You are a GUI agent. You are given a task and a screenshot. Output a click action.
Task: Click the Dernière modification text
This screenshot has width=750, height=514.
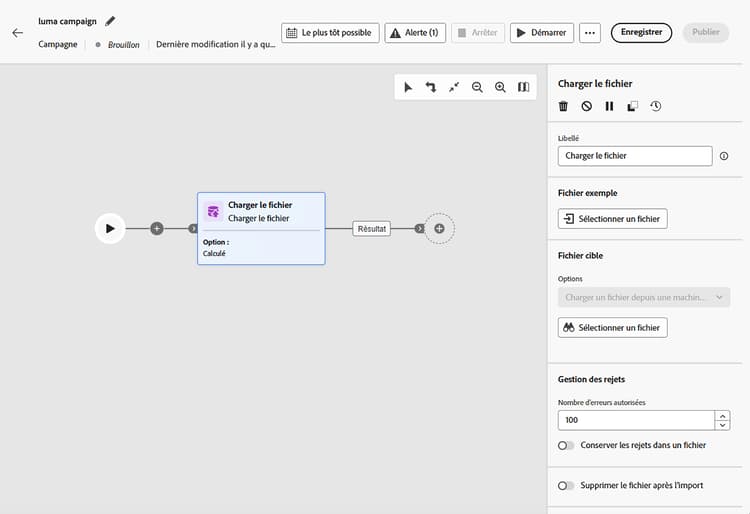(x=216, y=44)
